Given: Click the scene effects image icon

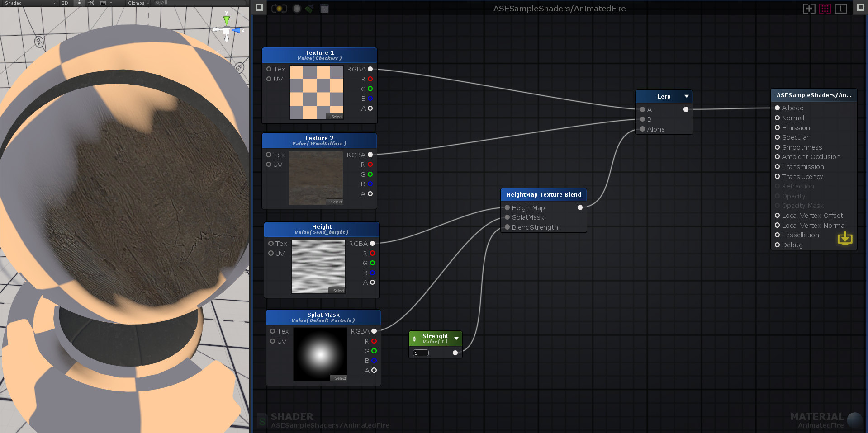Looking at the screenshot, I should 103,3.
